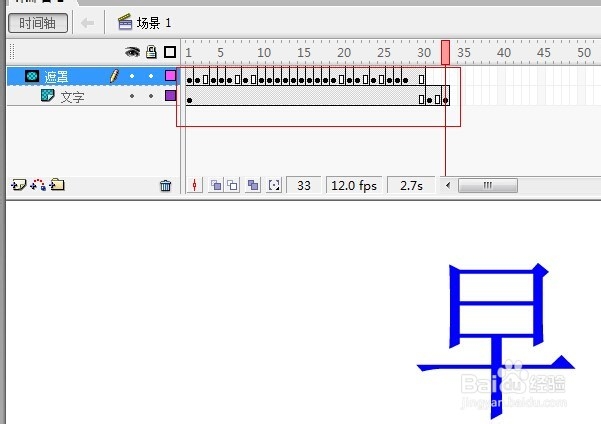
Task: Click timeline scrollbar left arrow
Action: click(x=448, y=186)
